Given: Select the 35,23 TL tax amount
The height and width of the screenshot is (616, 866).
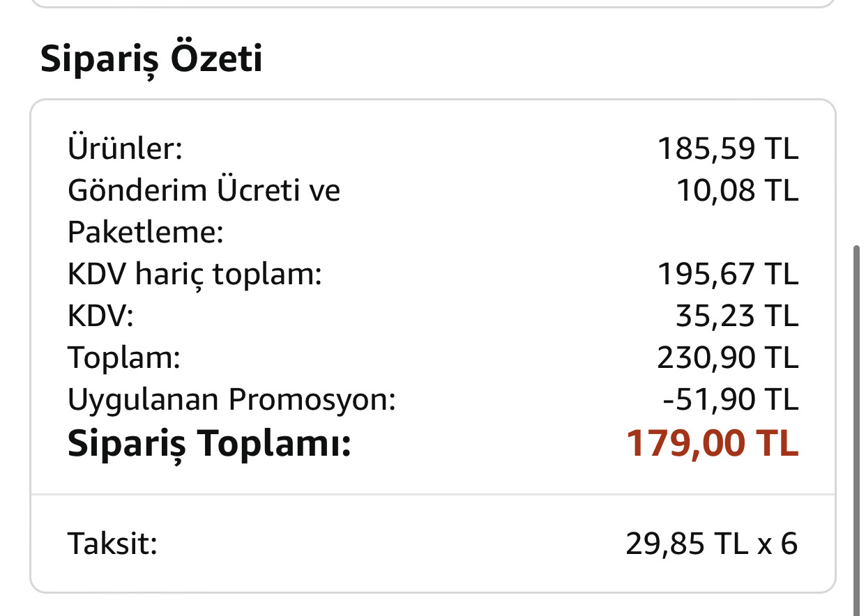Looking at the screenshot, I should (736, 316).
